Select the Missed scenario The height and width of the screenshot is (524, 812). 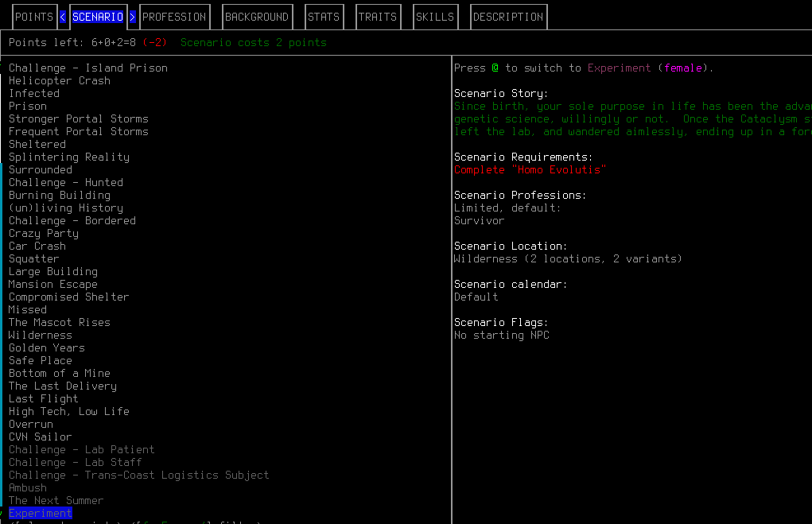28,309
